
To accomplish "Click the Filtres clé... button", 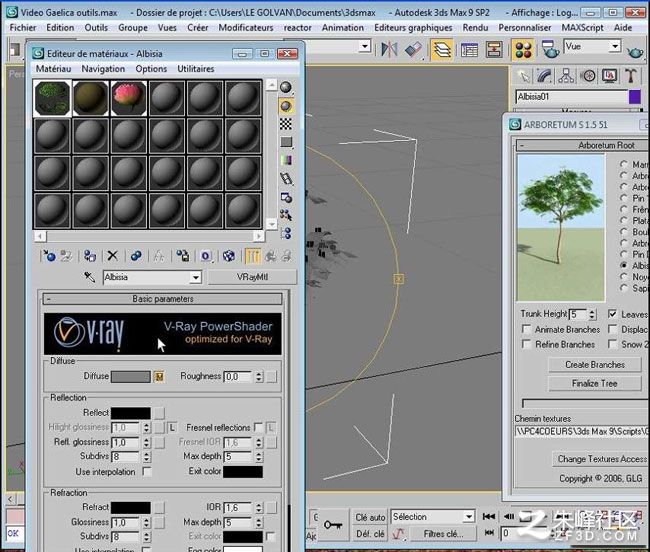I will pyautogui.click(x=443, y=534).
